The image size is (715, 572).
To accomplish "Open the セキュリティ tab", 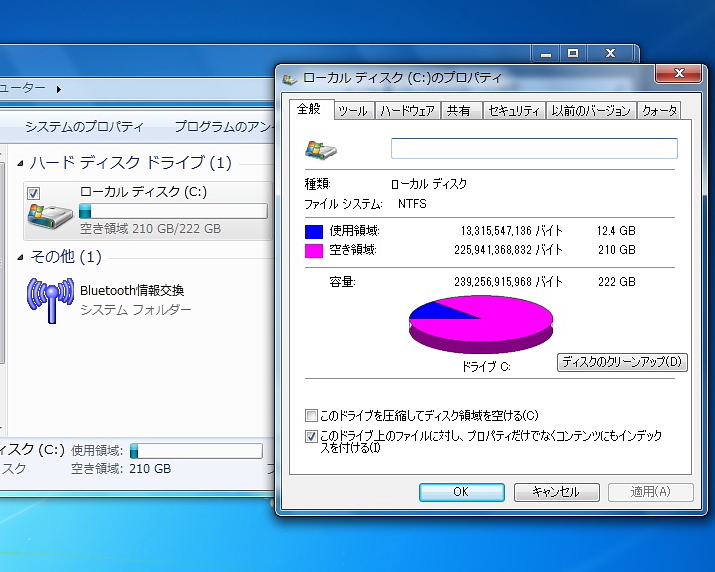I will click(x=514, y=111).
